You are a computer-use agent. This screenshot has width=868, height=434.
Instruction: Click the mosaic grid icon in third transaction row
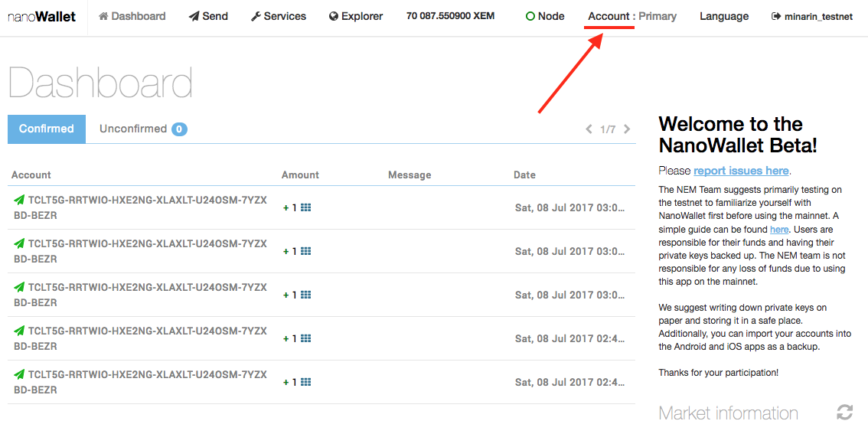(305, 295)
